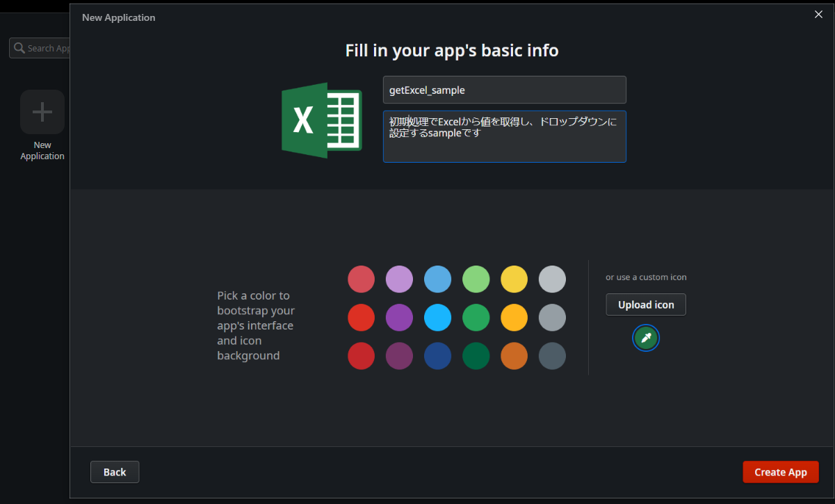
Task: Pick the dark plum purple swatch
Action: coord(400,356)
